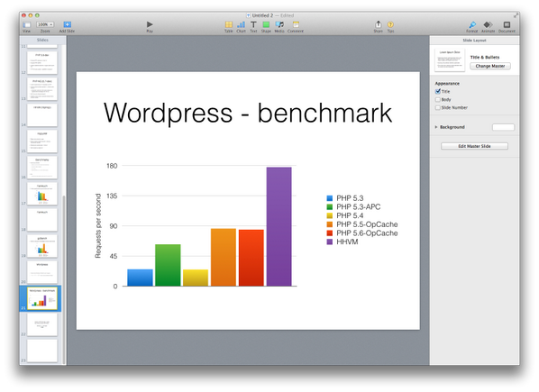This screenshot has height=392, width=539.
Task: Click the Slides navigator header
Action: [x=42, y=41]
